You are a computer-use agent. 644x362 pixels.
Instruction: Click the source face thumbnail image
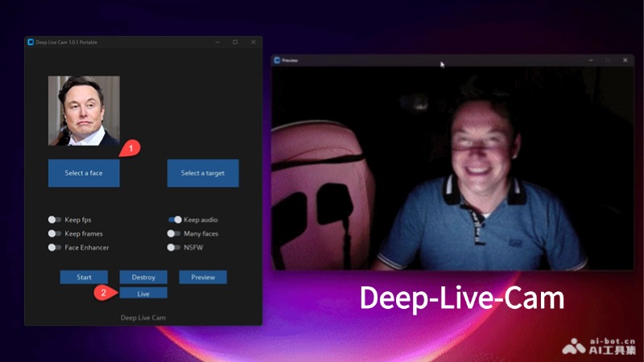pos(84,111)
